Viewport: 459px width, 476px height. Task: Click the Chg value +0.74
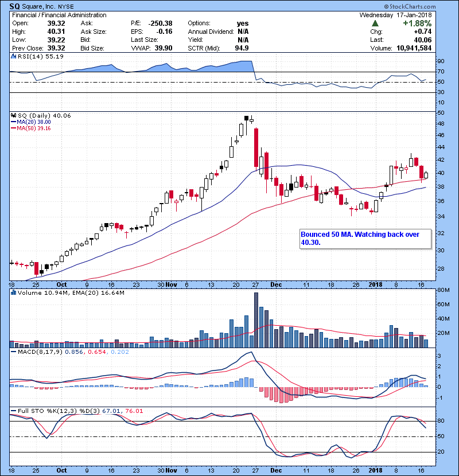(422, 32)
